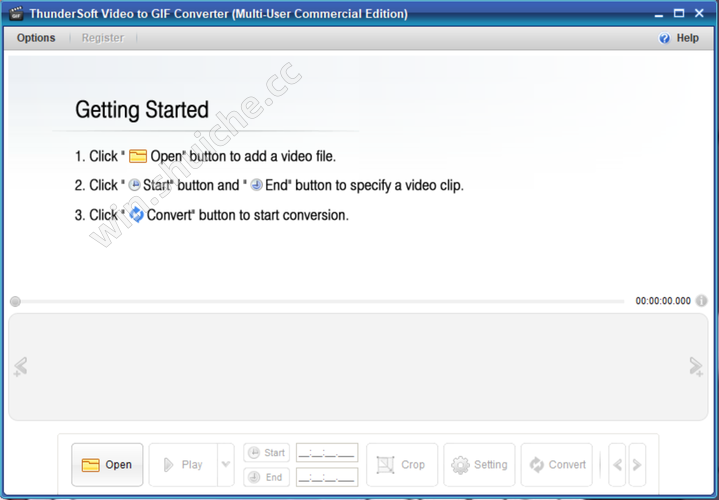This screenshot has height=500, width=719.
Task: Open the Options menu
Action: click(36, 38)
